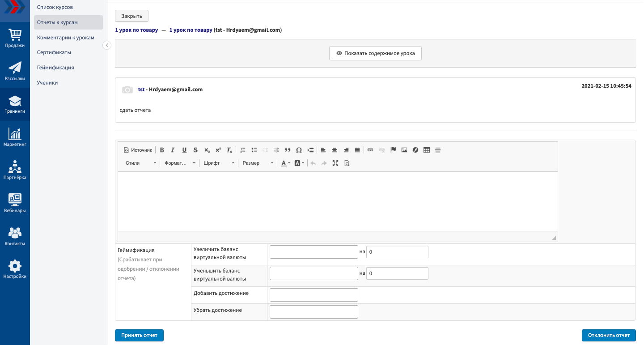Viewport: 644px width, 345px height.
Task: Insert a table into the editor
Action: [427, 150]
